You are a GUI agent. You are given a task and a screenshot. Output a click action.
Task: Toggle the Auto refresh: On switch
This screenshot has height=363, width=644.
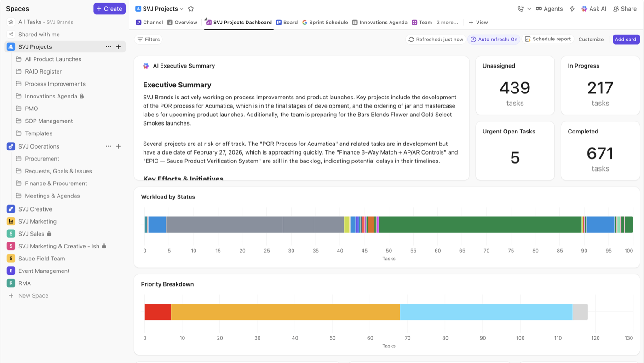click(x=494, y=40)
